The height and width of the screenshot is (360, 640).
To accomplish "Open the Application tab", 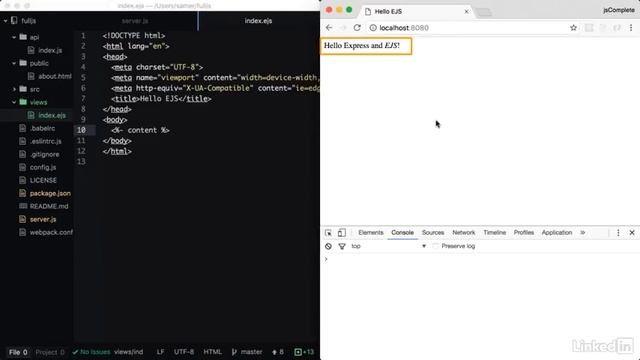I will pyautogui.click(x=557, y=233).
